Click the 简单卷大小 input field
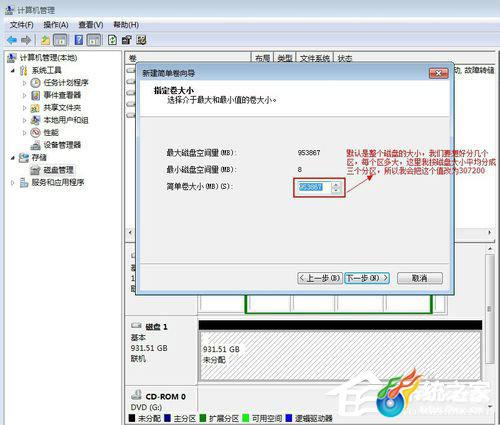500x425 pixels. 314,187
